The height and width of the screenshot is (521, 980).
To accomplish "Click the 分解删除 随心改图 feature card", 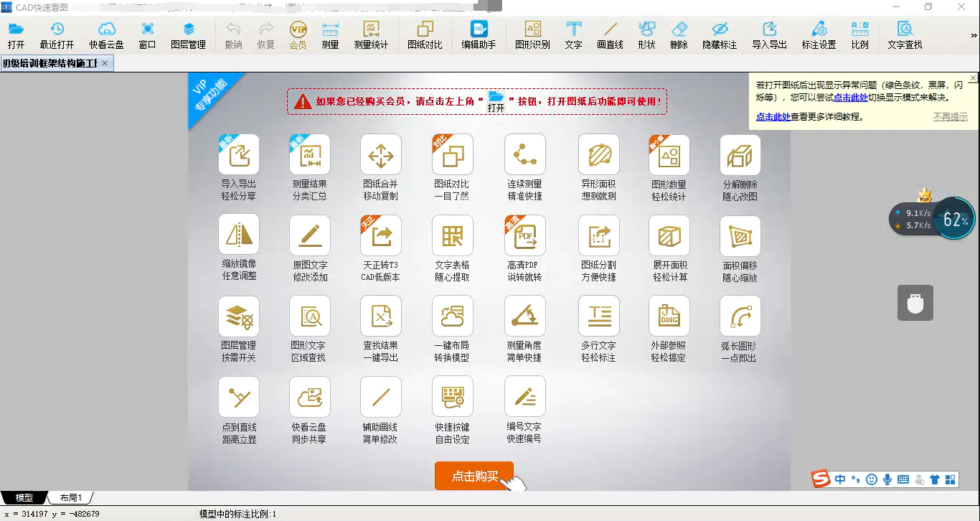I will (740, 167).
